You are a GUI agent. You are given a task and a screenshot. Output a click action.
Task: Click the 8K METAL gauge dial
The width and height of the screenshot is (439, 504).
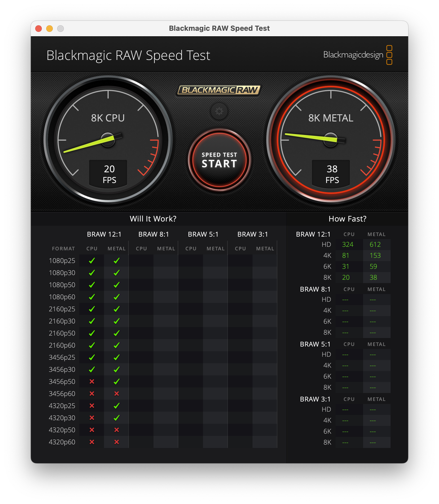click(x=331, y=140)
